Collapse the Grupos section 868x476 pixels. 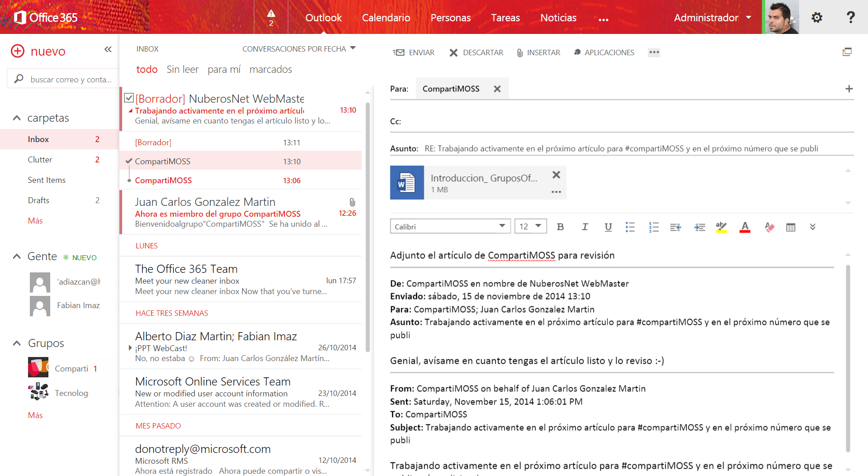pyautogui.click(x=17, y=343)
